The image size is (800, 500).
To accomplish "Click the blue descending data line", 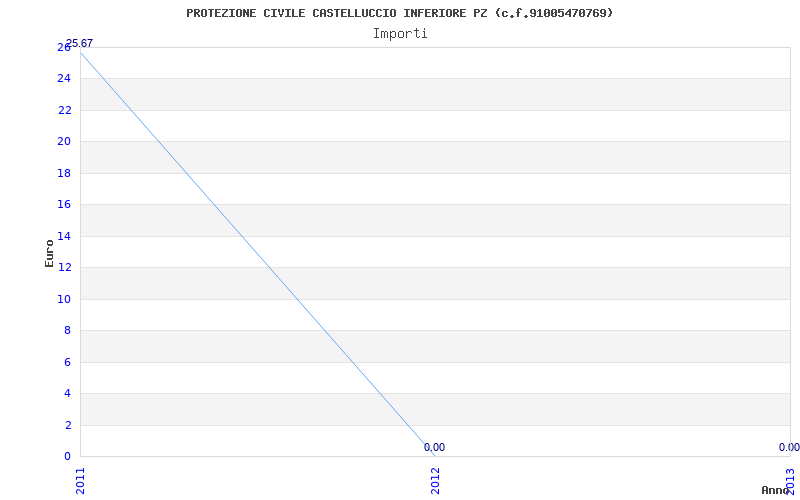I will coord(258,254).
